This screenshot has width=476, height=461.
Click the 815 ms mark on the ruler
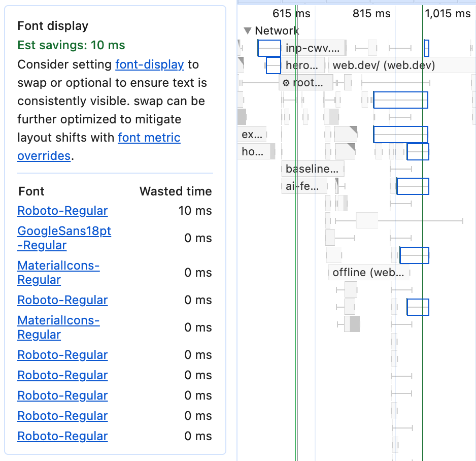tap(371, 14)
